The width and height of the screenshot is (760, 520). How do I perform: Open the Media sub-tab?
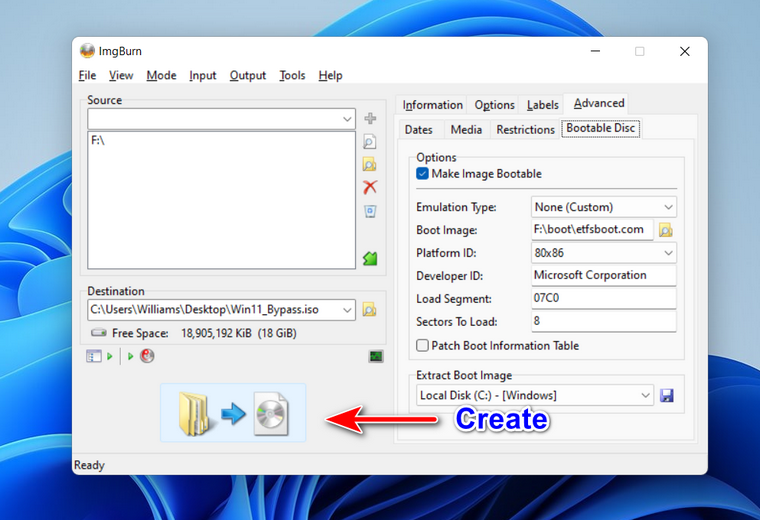pyautogui.click(x=466, y=130)
